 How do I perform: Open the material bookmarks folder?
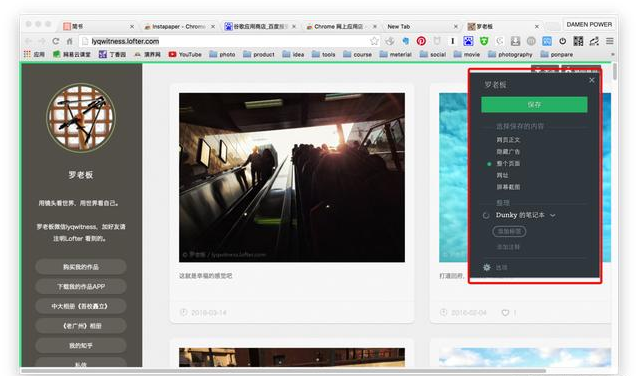coord(396,54)
